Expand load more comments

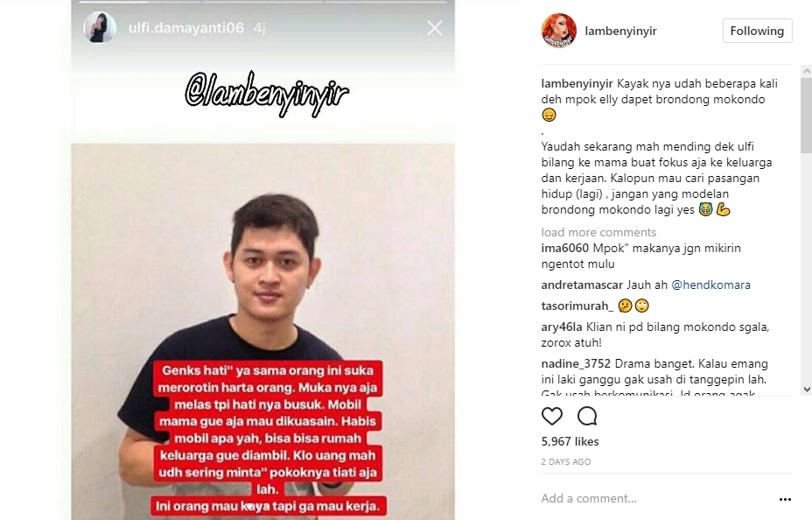tap(598, 232)
